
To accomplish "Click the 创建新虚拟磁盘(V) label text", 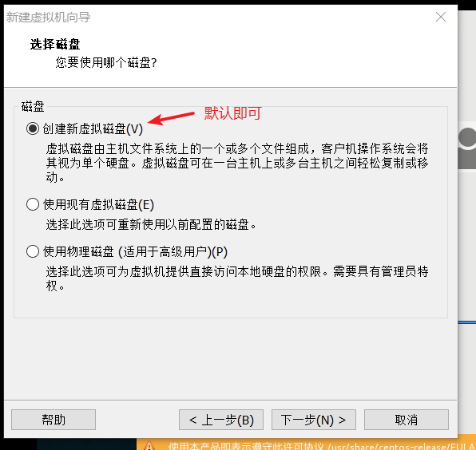I will pyautogui.click(x=93, y=129).
